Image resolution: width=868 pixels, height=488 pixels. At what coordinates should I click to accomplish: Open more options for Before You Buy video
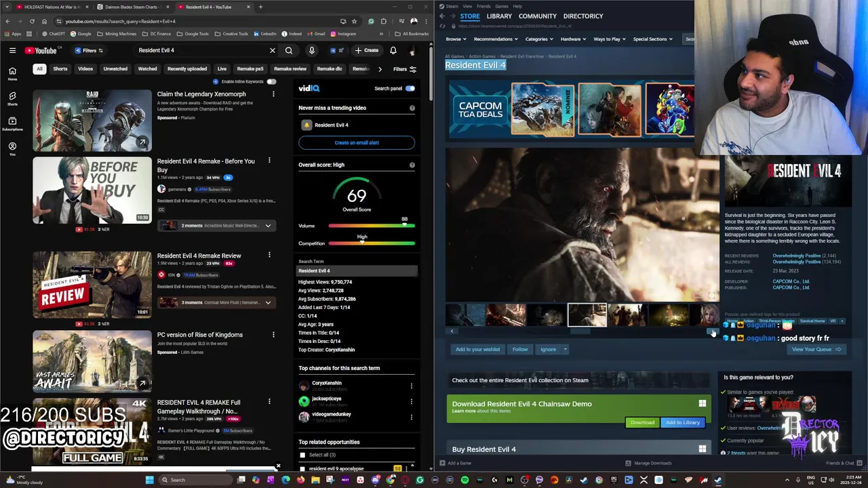[x=269, y=161]
